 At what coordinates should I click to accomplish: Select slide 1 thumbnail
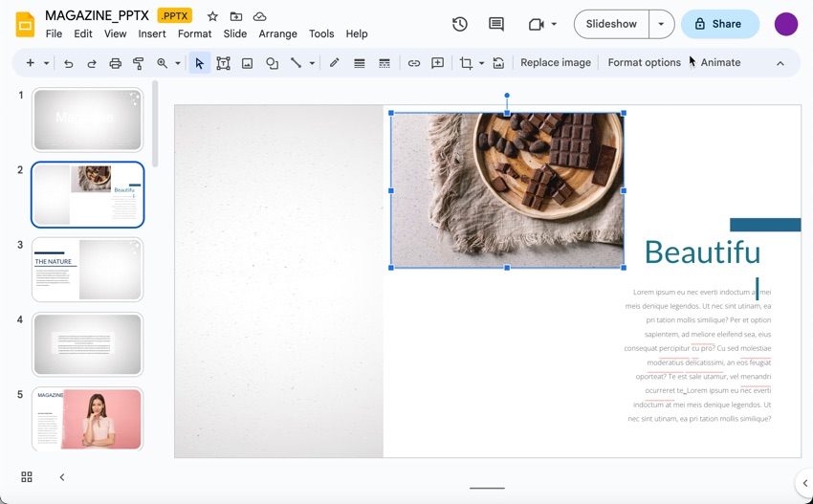(x=87, y=120)
